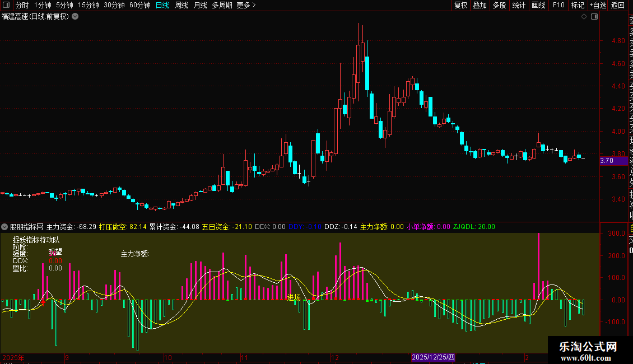Switch to the 周线 weekly chart tab

click(x=181, y=5)
